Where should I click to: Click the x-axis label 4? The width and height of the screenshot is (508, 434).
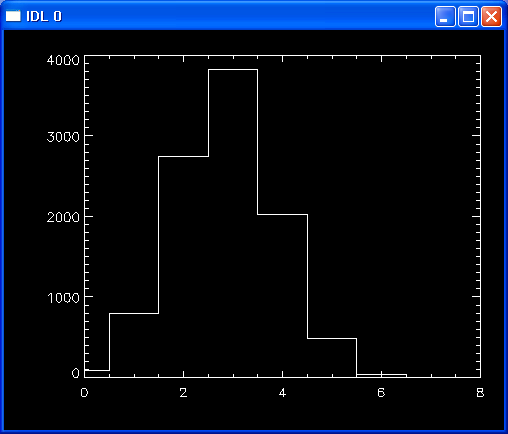tap(282, 393)
